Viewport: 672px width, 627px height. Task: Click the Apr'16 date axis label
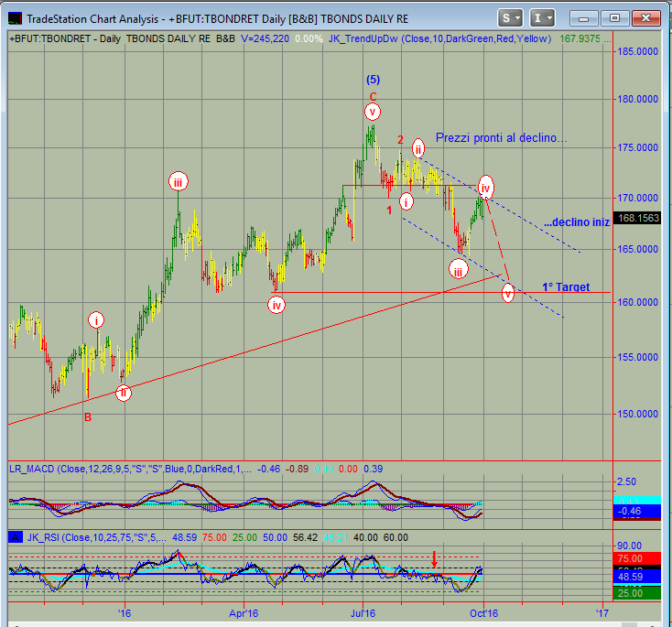pos(244,613)
